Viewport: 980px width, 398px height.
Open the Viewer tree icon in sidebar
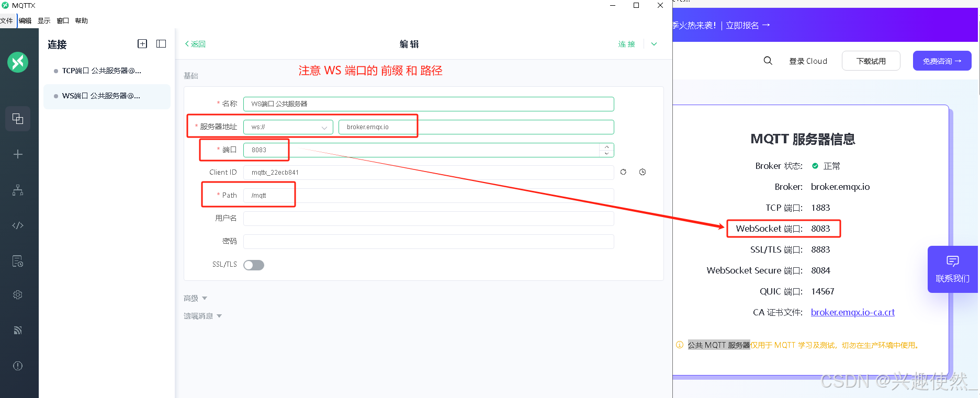click(x=18, y=190)
